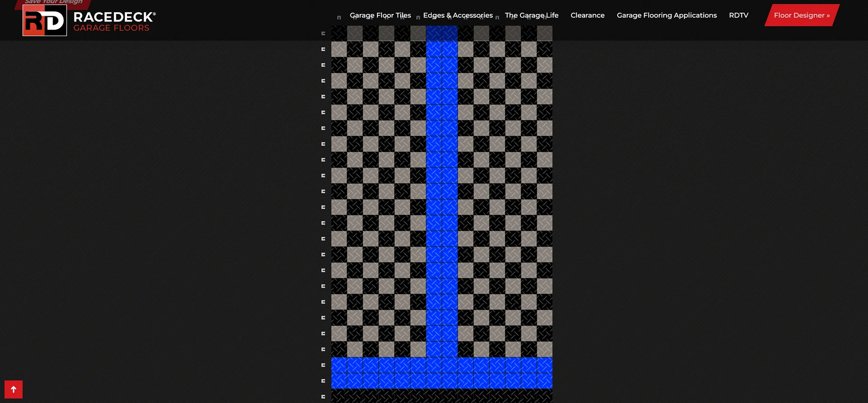Open Garage Floor Tiles menu
The width and height of the screenshot is (868, 403).
(381, 16)
